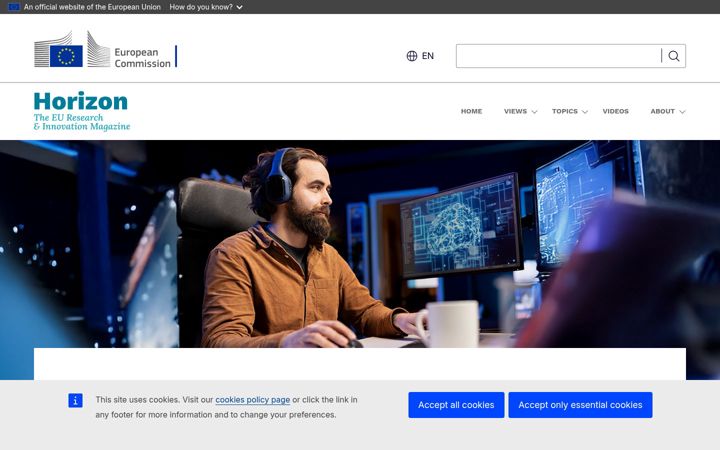Go to the VIDEOS menu item
The height and width of the screenshot is (450, 720).
pos(616,111)
